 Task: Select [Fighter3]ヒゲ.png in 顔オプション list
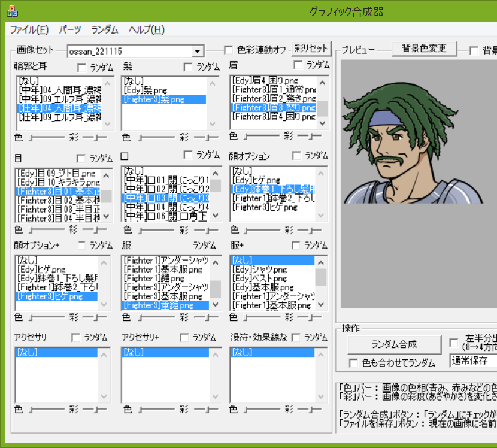coord(273,207)
